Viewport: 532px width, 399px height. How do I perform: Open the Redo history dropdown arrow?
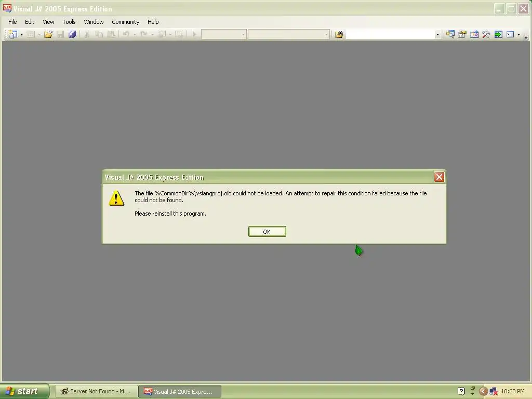pos(152,34)
